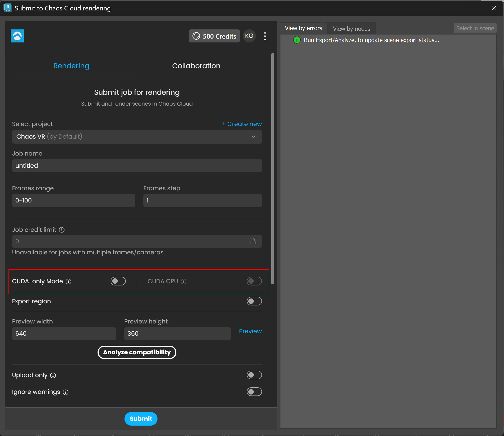Click the left panel vertical scrollbar
Image resolution: width=504 pixels, height=436 pixels.
273,169
